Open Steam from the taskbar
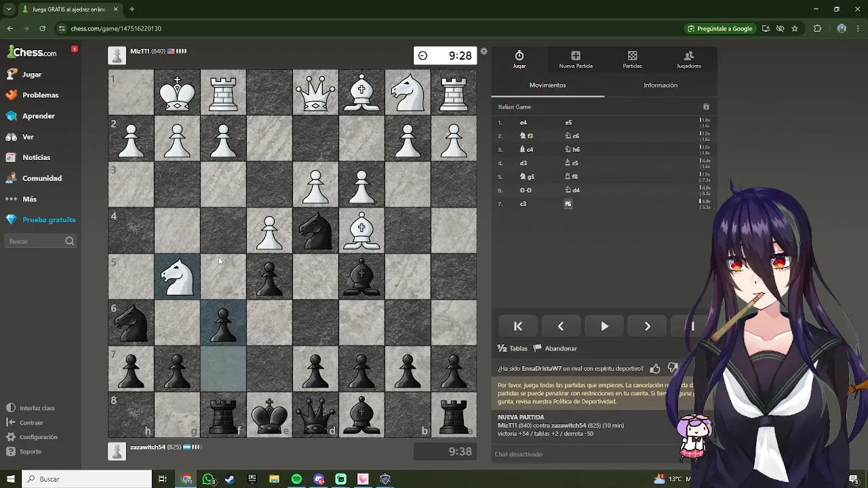The height and width of the screenshot is (488, 868). point(230,479)
